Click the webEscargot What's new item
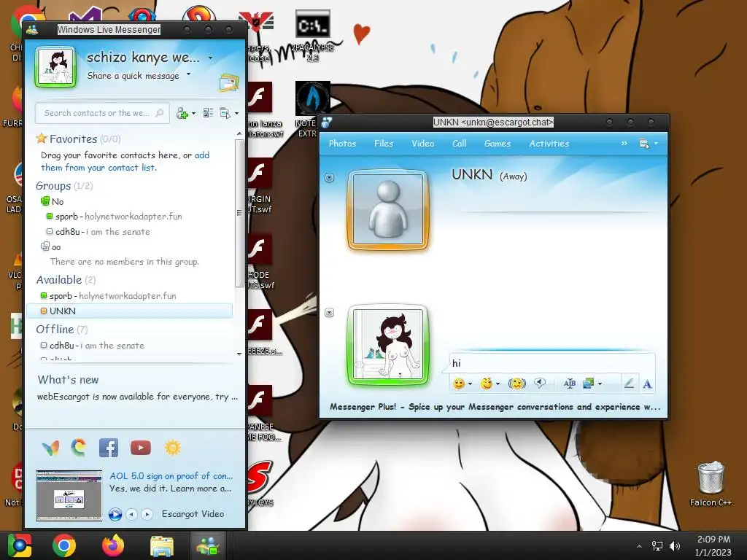Viewport: 747px width, 560px height. click(137, 396)
